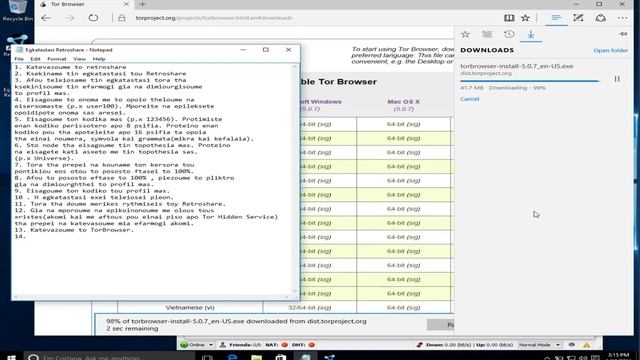
Task: Open Notepad Edit menu
Action: [x=35, y=59]
